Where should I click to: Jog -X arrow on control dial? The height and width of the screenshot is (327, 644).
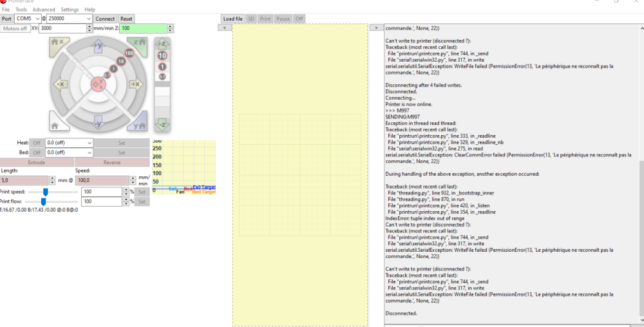pyautogui.click(x=60, y=84)
